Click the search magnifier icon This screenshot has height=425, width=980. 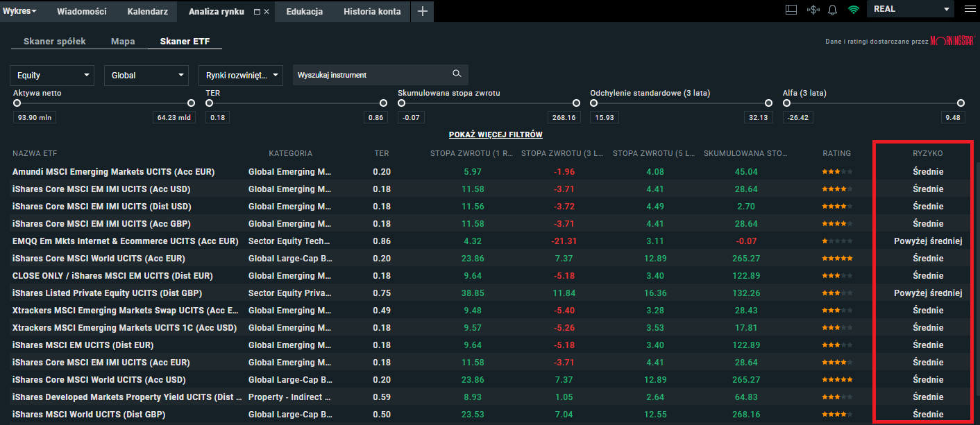click(x=457, y=73)
